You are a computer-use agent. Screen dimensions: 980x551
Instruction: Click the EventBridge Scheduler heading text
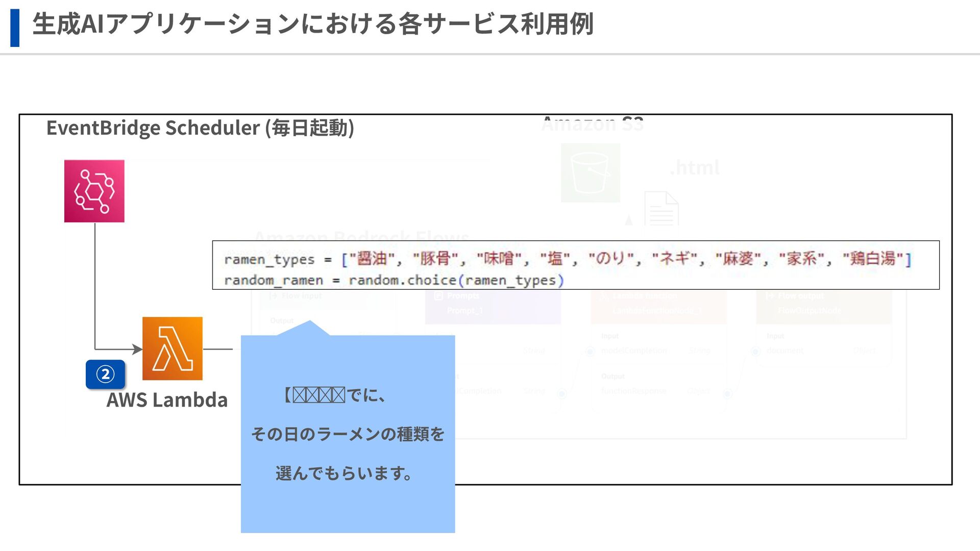(x=200, y=128)
